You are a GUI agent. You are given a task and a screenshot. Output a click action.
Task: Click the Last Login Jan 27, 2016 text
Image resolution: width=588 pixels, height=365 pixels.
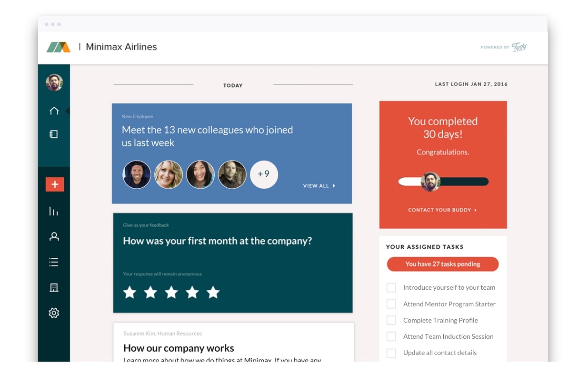pyautogui.click(x=471, y=84)
